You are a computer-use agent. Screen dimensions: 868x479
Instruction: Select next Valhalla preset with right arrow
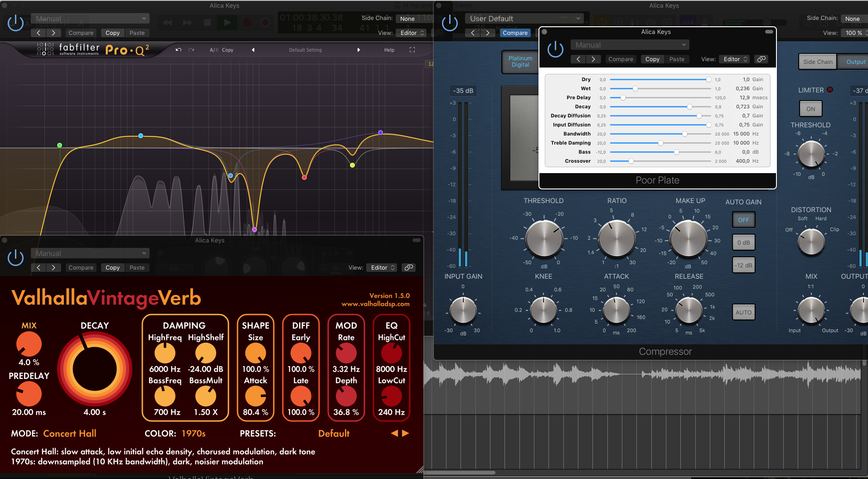click(x=406, y=433)
